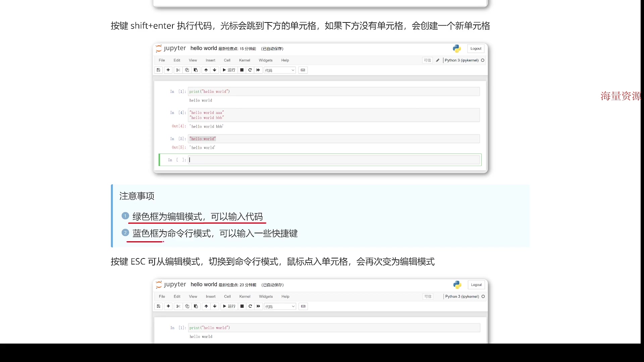
Task: Click 可信 trusted button in lower Jupyter
Action: [x=428, y=297]
